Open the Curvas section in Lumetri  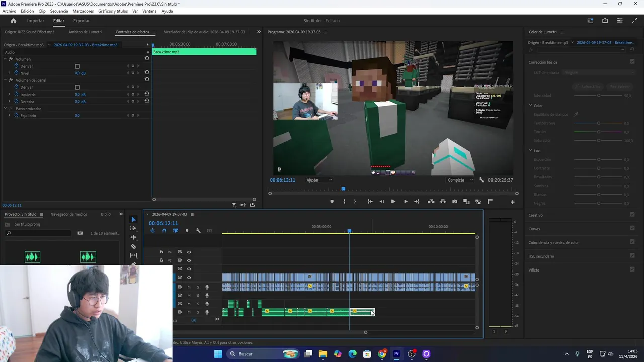pyautogui.click(x=534, y=229)
